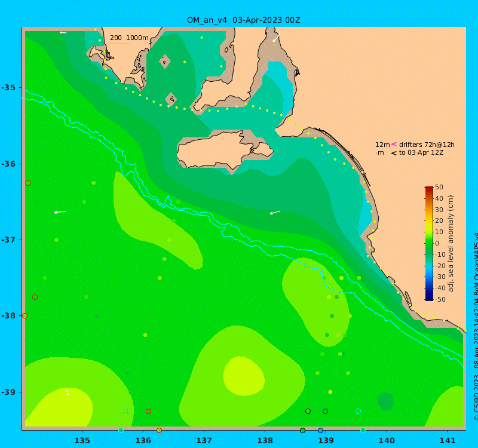Image resolution: width=478 pixels, height=448 pixels.
Task: Click the white drifter arrow near 134.6E, 36.6S
Action: 60,212
